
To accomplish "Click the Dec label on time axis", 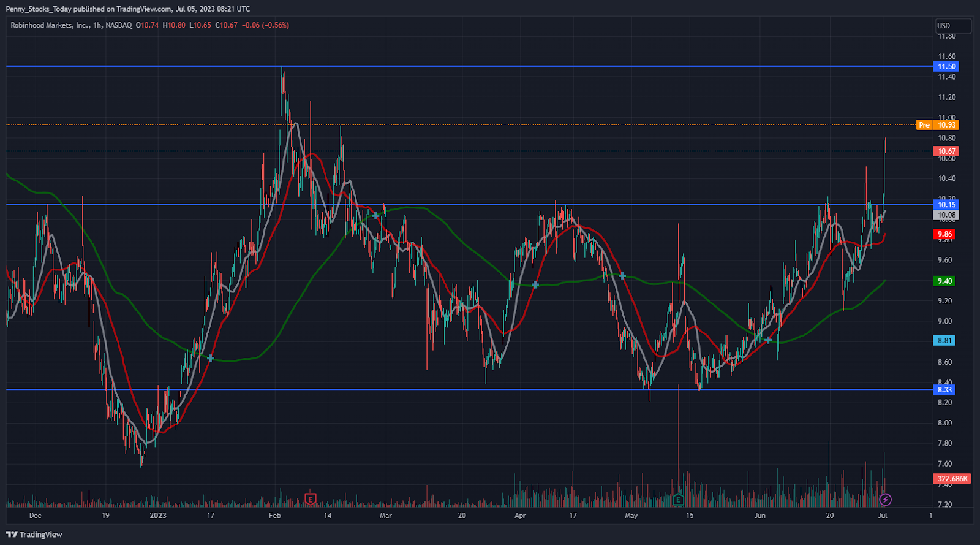I will pyautogui.click(x=35, y=516).
